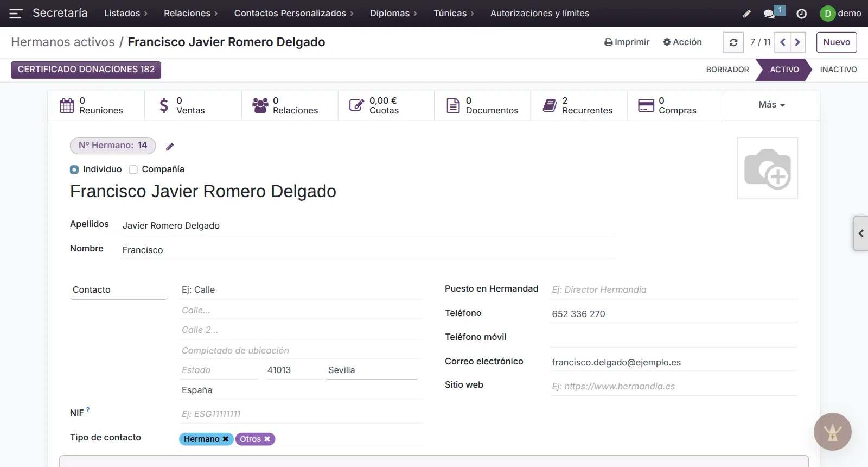Go to previous record arrow

pyautogui.click(x=783, y=42)
